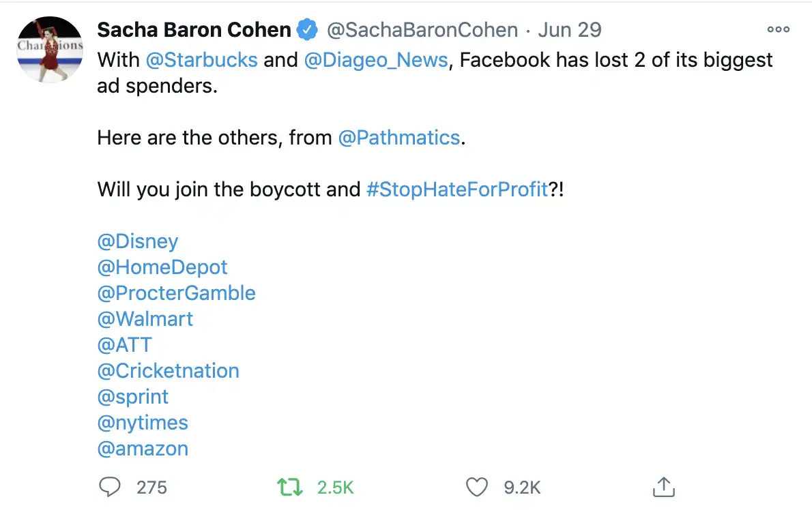Open Sacha Baron Cohen's profile avatar

tap(50, 50)
